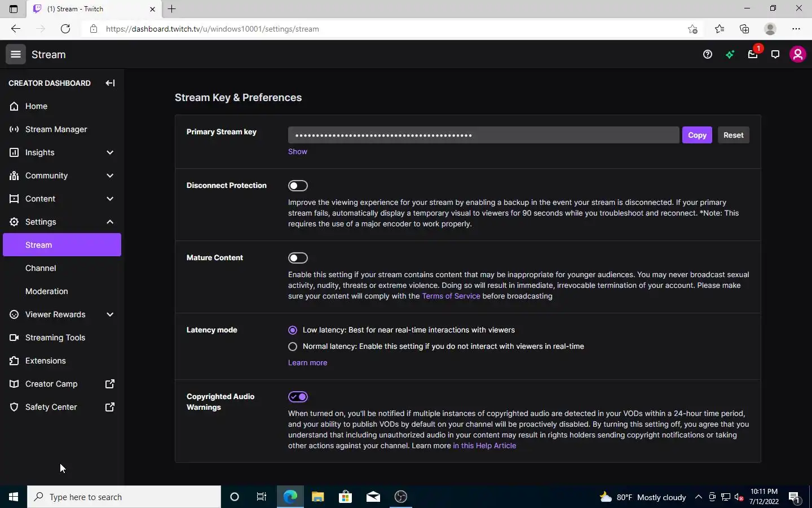The image size is (812, 508).
Task: Click the masked stream key field
Action: coord(483,135)
